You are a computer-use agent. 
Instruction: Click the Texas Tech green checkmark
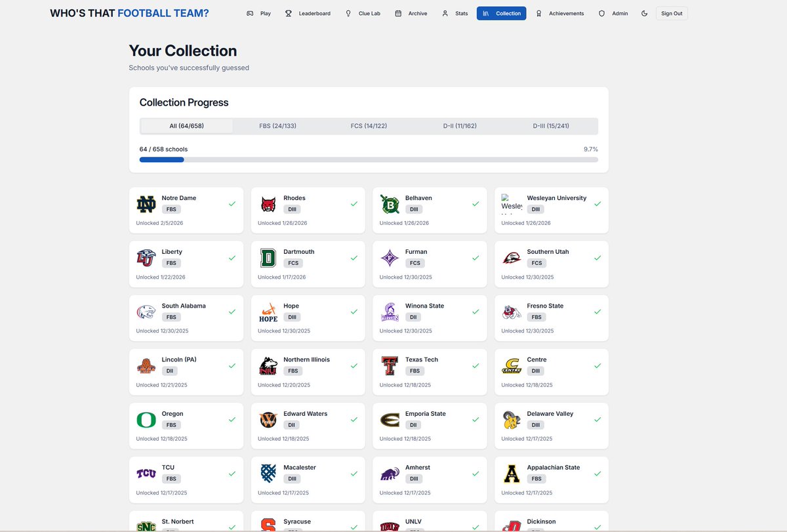pyautogui.click(x=475, y=365)
